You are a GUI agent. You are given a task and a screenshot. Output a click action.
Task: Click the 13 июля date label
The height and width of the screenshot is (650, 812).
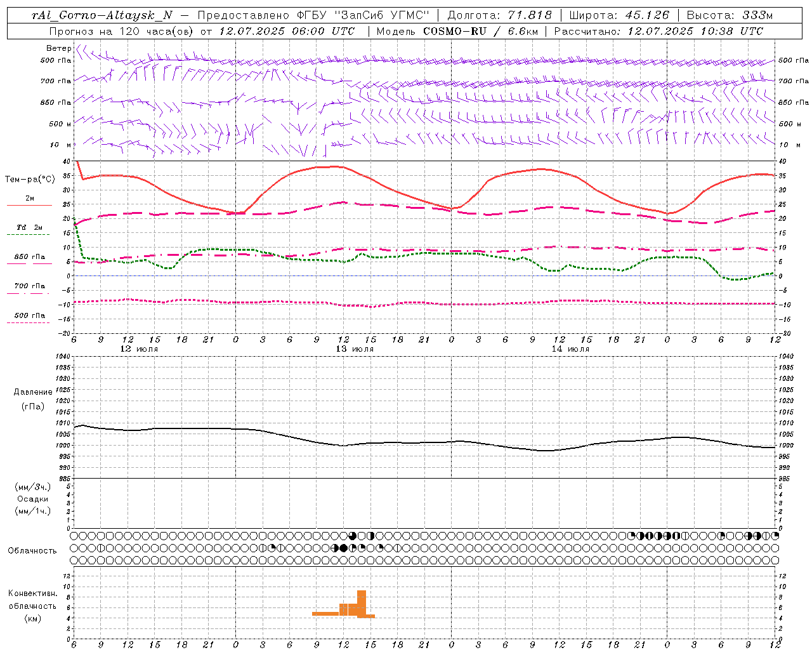(x=355, y=349)
